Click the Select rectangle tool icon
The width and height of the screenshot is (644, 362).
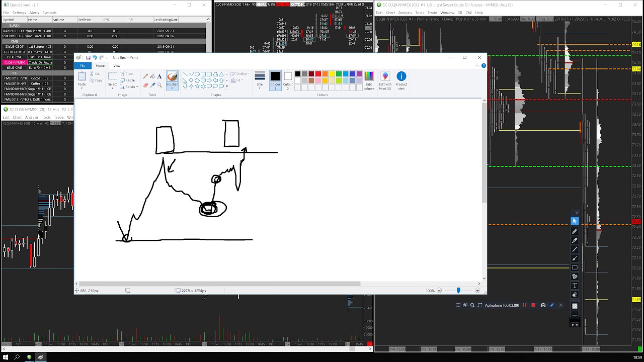pyautogui.click(x=112, y=76)
